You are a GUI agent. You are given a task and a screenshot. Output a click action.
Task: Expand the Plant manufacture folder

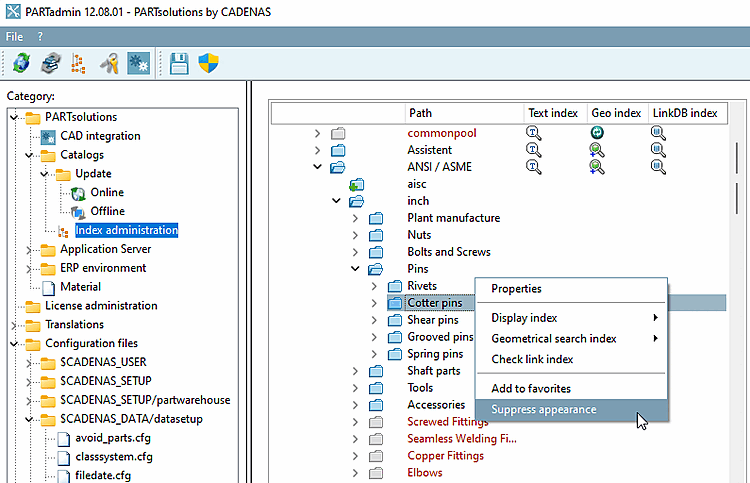tap(355, 218)
